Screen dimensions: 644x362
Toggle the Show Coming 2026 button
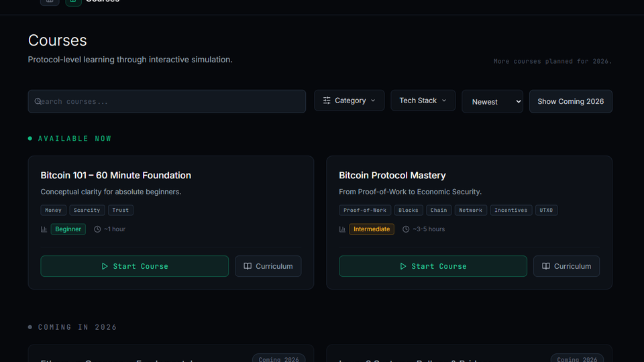click(x=570, y=101)
